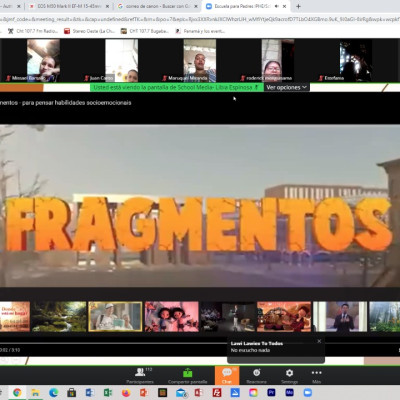400x400 pixels.
Task: Open the Participantes panel
Action: click(x=140, y=376)
